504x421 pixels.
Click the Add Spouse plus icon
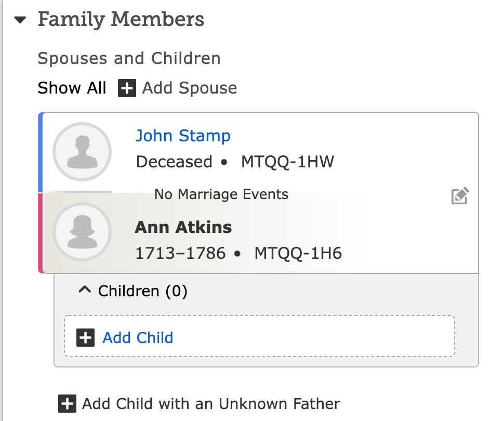click(x=127, y=88)
